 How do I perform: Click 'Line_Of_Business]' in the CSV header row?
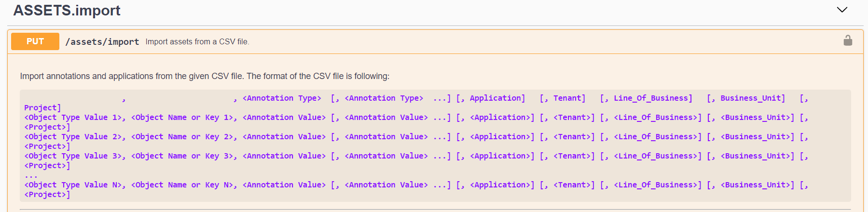pos(652,98)
